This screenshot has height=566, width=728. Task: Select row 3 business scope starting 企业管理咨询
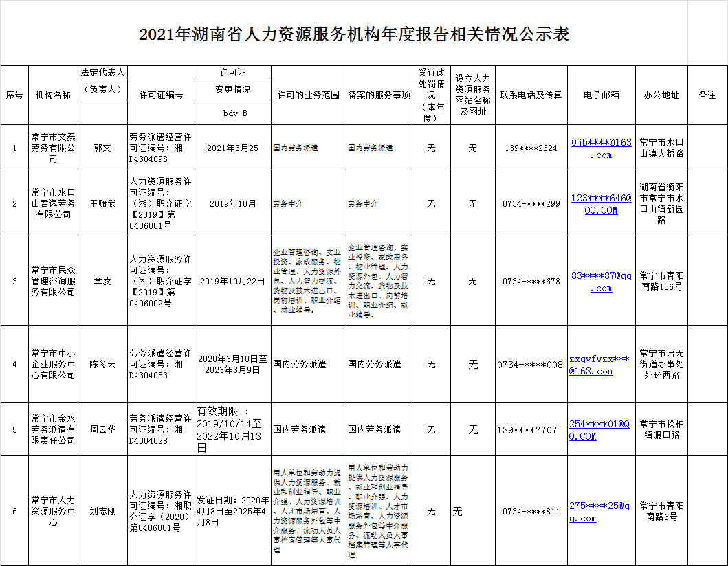click(308, 281)
